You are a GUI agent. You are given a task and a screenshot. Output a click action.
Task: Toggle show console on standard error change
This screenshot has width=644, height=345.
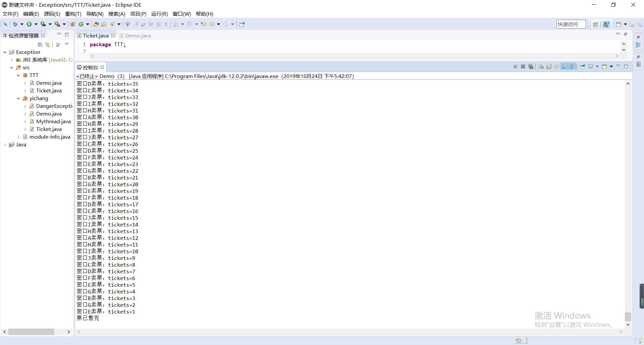[x=573, y=66]
